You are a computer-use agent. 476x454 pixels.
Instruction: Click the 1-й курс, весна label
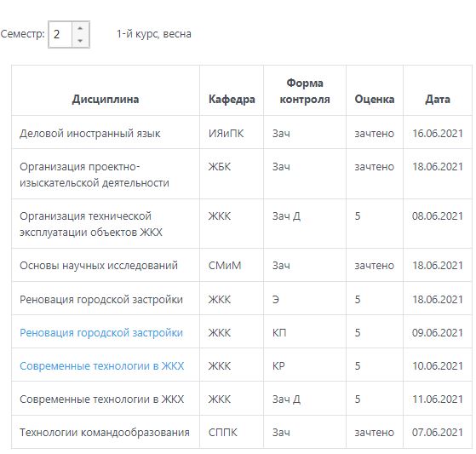pos(154,34)
